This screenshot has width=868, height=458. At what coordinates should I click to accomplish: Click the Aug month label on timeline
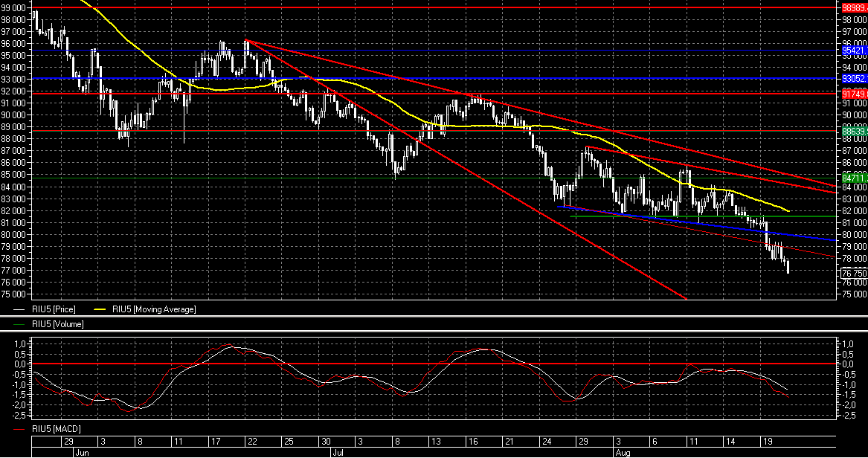(x=621, y=451)
